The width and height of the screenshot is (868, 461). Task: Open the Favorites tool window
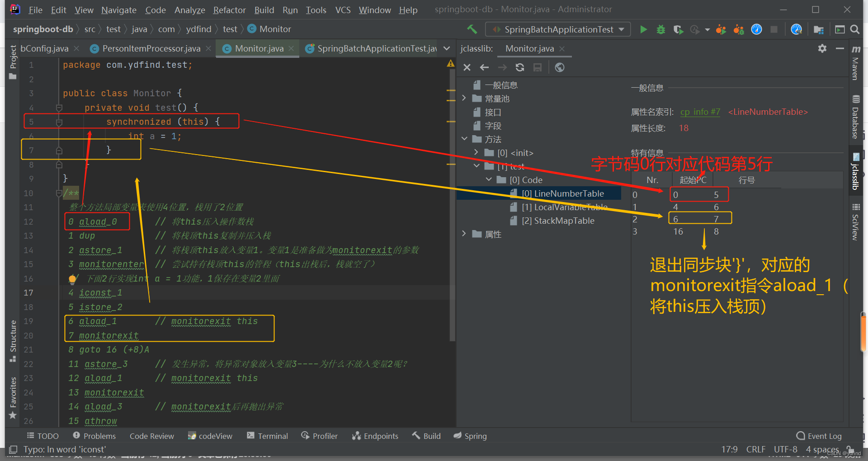(x=13, y=398)
